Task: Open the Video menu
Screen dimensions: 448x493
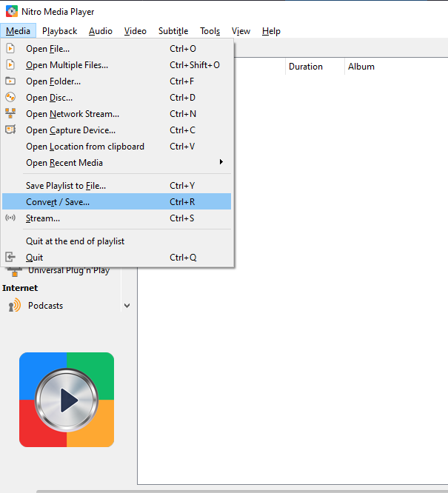Action: (136, 31)
